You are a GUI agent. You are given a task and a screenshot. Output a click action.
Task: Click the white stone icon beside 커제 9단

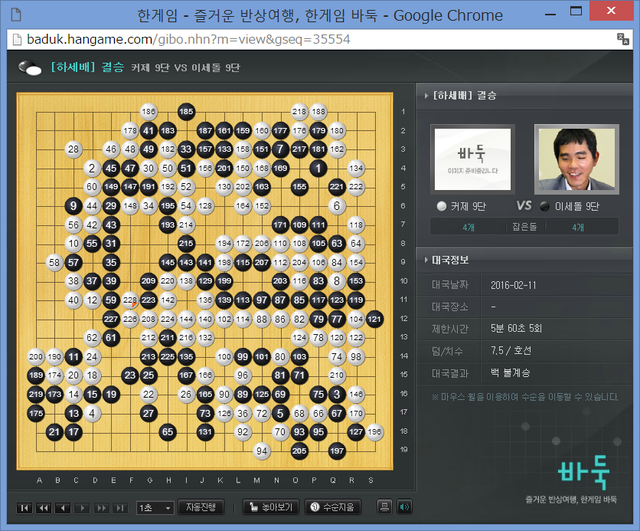point(441,206)
